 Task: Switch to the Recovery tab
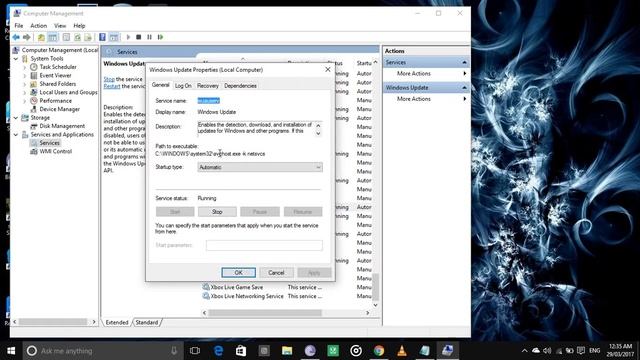[x=208, y=86]
